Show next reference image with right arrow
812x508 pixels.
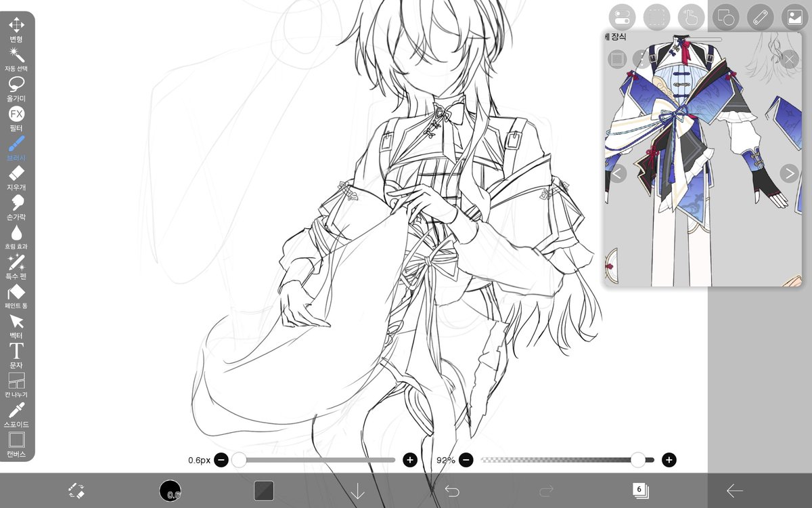(789, 173)
